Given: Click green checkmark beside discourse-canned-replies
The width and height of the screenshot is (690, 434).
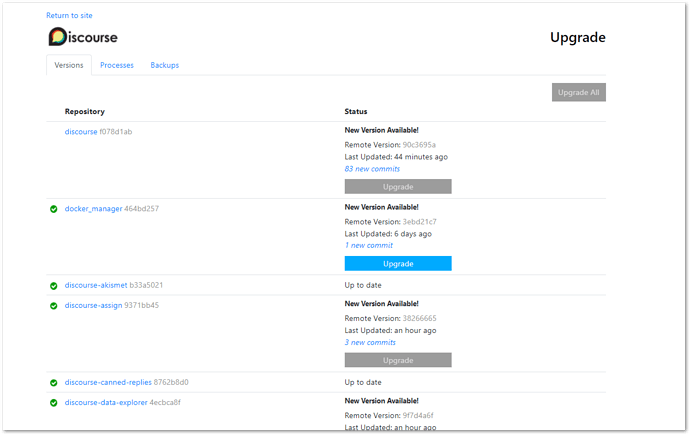Looking at the screenshot, I should click(54, 383).
